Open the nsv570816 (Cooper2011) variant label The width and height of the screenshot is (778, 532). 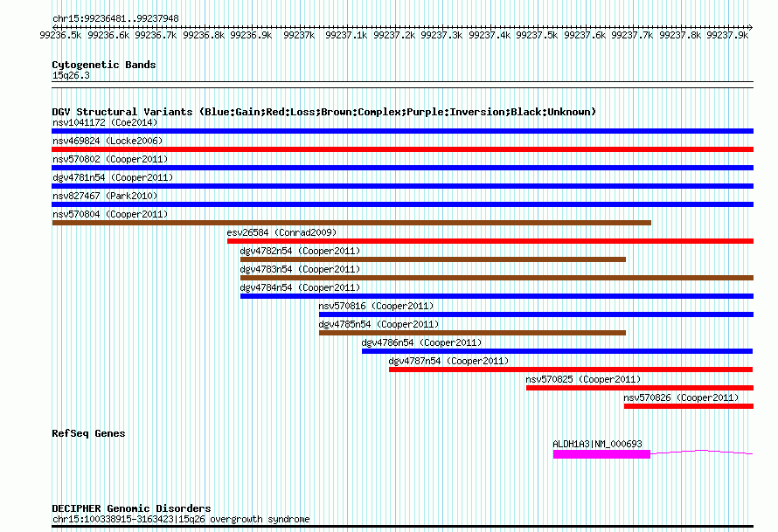[376, 306]
